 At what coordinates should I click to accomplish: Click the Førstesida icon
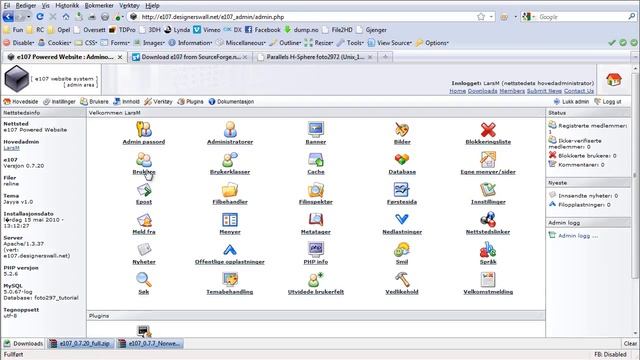402,189
